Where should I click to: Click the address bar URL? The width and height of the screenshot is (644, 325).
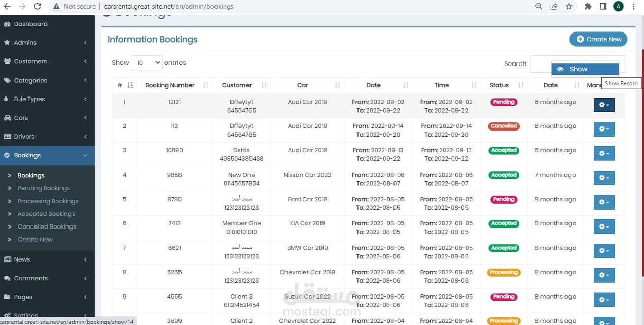[169, 6]
